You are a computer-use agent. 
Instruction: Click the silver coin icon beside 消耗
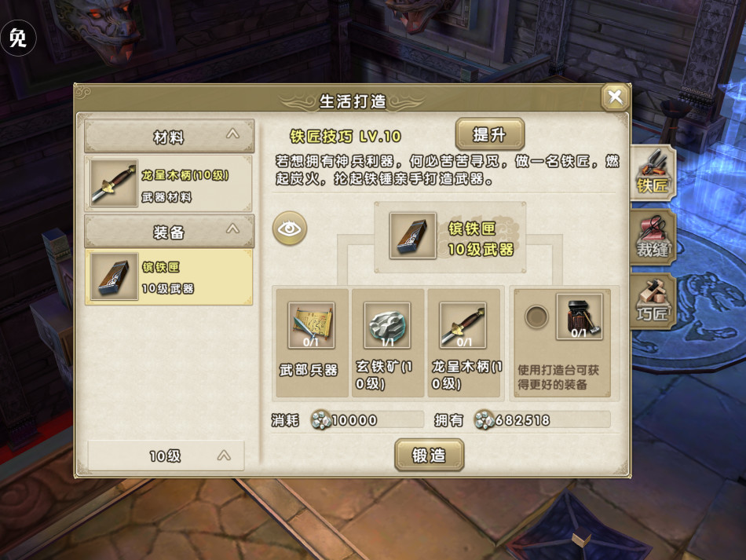tap(321, 420)
